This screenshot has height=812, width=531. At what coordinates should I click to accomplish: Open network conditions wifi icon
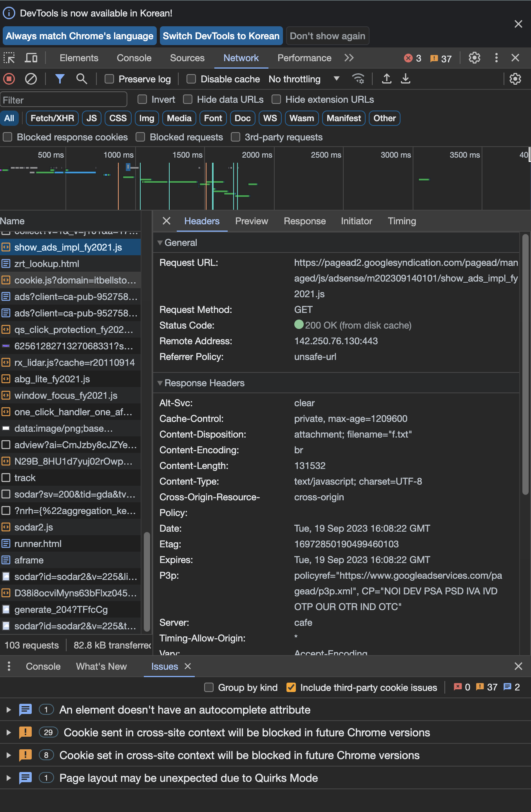tap(358, 79)
